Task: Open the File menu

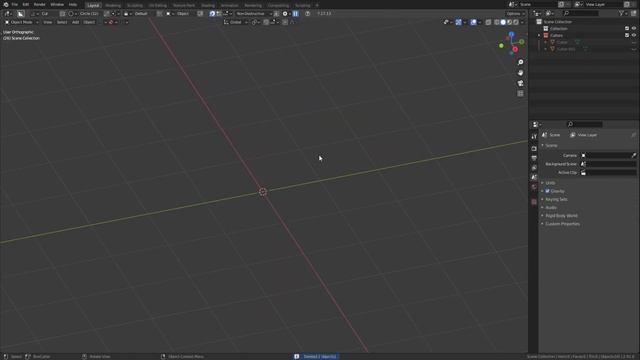Action: tap(15, 4)
